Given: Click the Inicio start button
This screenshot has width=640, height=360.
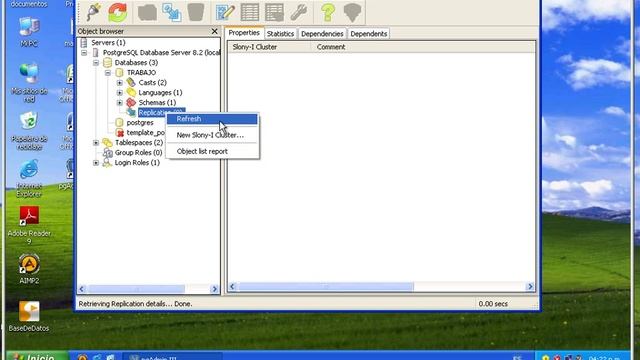Looking at the screenshot, I should pos(37,356).
